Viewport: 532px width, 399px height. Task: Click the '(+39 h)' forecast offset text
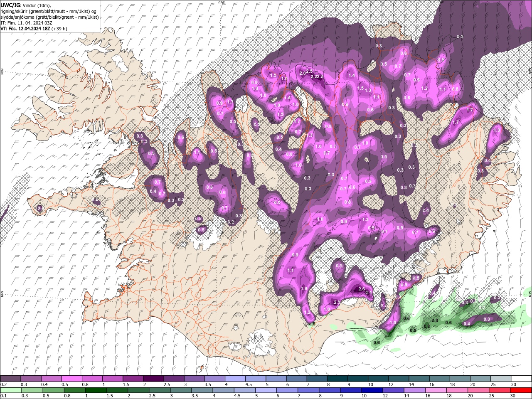coord(60,29)
